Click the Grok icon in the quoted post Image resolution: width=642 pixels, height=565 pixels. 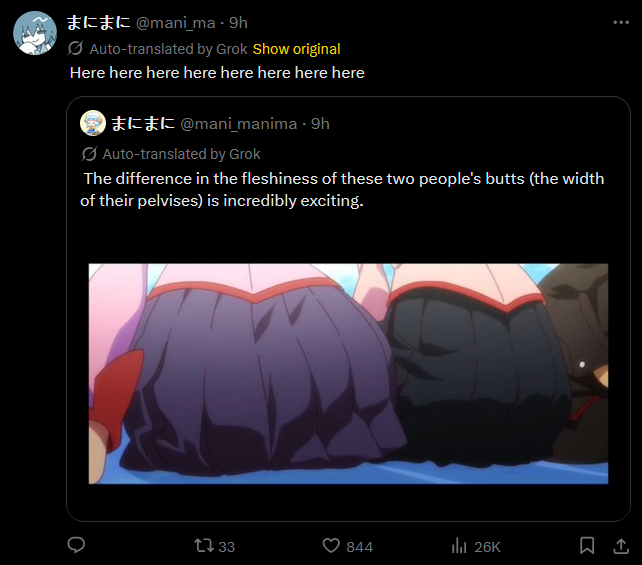tap(89, 154)
